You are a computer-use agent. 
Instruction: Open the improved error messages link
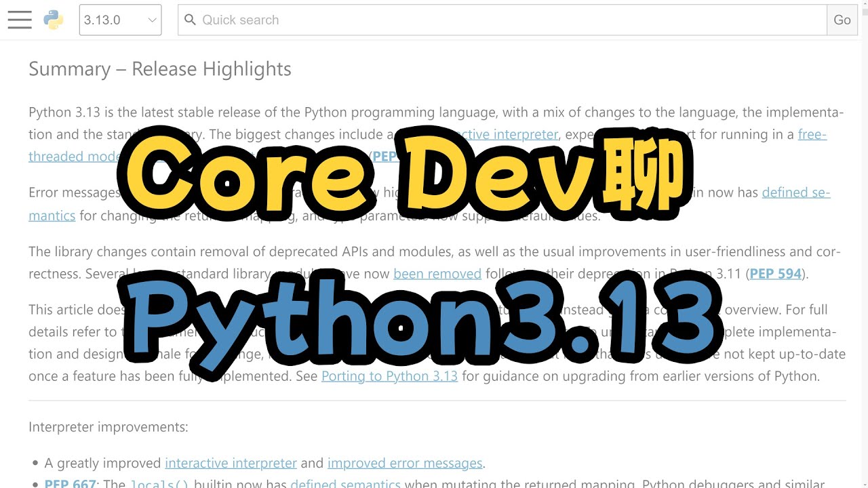click(x=405, y=463)
